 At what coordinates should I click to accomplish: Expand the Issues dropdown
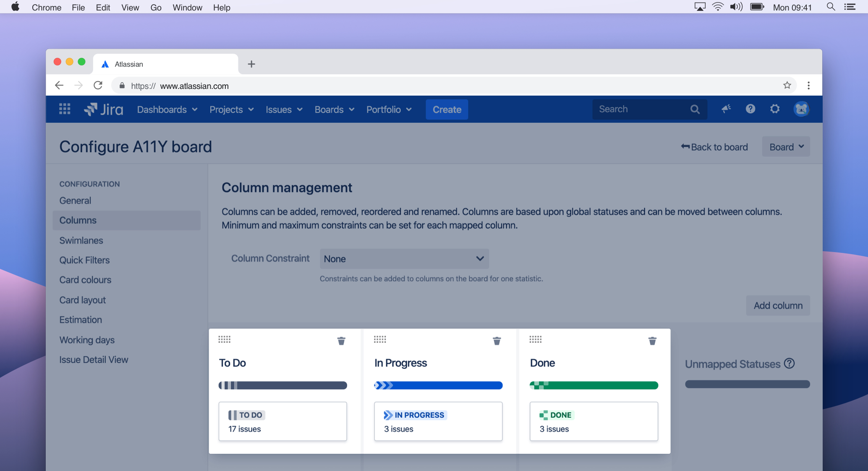284,109
